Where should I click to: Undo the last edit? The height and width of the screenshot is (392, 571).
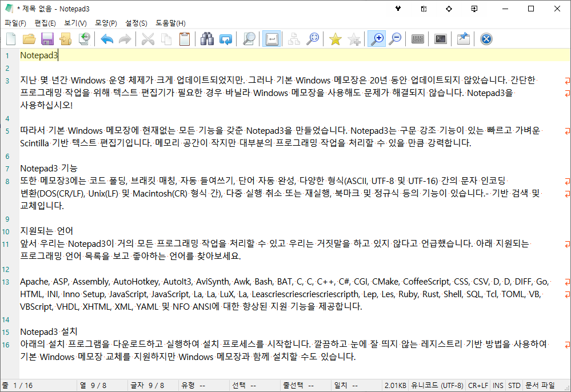107,39
